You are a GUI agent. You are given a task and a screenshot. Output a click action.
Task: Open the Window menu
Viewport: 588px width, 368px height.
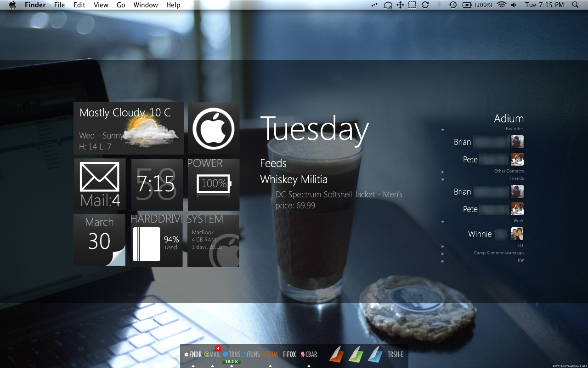146,5
